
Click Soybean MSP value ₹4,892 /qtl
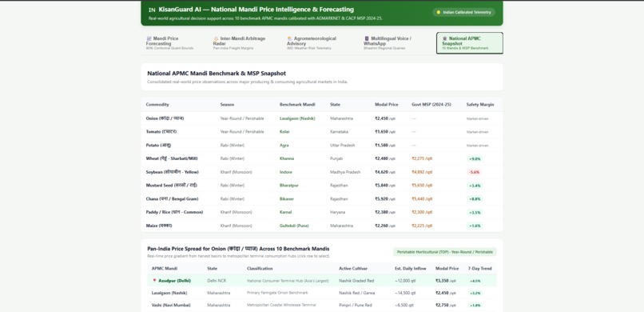[x=422, y=172]
